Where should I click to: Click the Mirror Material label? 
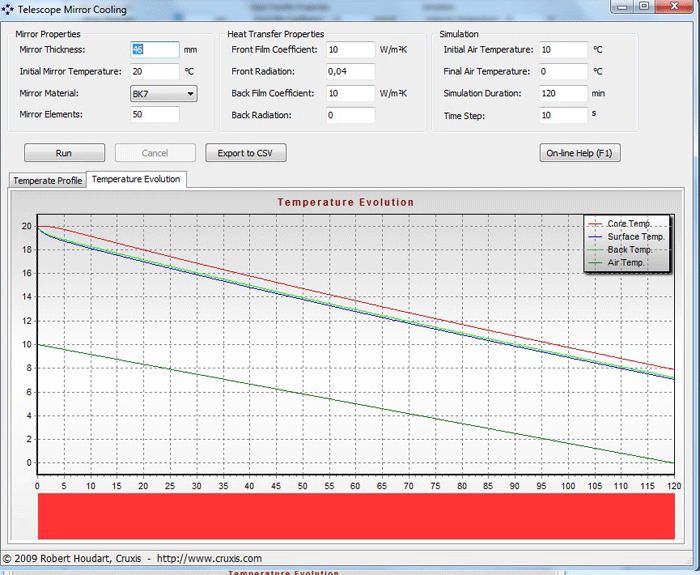coord(49,93)
